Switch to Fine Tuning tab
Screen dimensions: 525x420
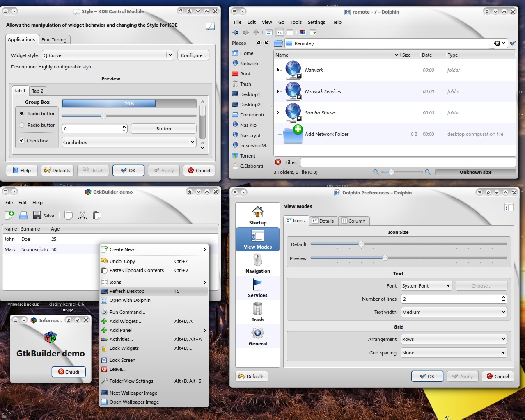pyautogui.click(x=54, y=40)
